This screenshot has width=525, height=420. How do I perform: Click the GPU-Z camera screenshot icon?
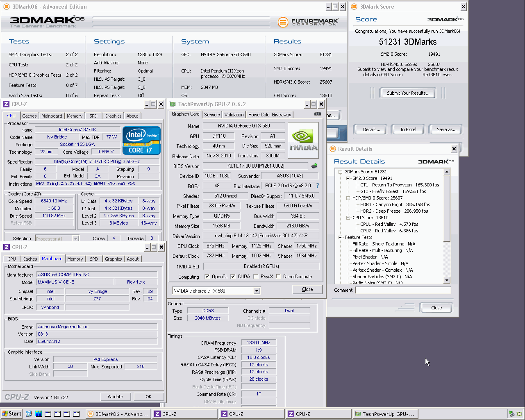317,114
